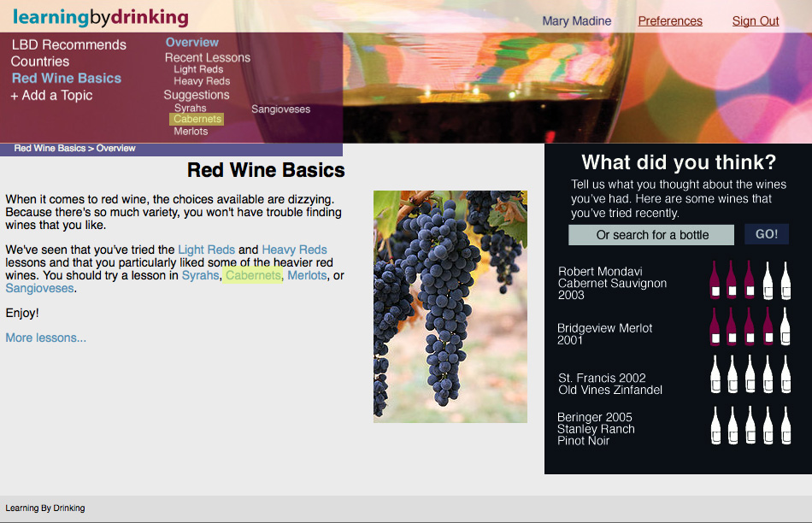Image resolution: width=812 pixels, height=523 pixels.
Task: Rate St. Francis Zinfandel two bottles
Action: (733, 374)
